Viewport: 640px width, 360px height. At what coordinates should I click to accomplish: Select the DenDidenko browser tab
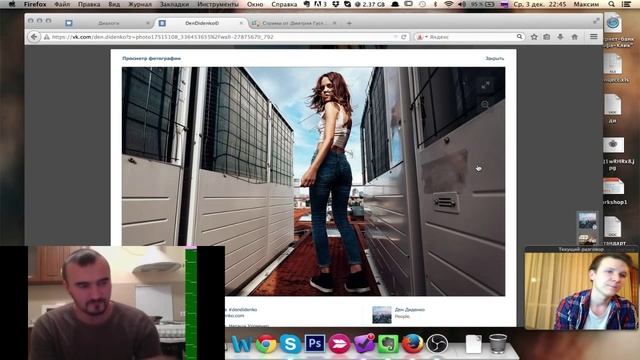click(x=202, y=23)
